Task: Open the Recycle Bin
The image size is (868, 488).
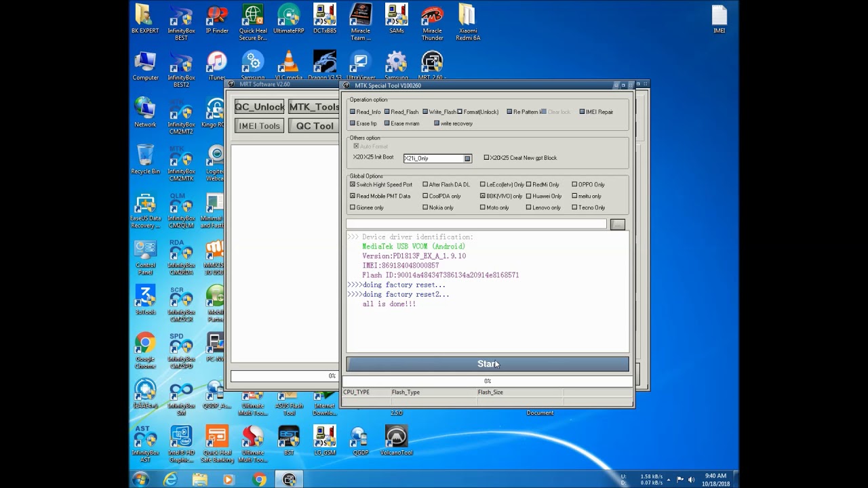Action: (145, 159)
